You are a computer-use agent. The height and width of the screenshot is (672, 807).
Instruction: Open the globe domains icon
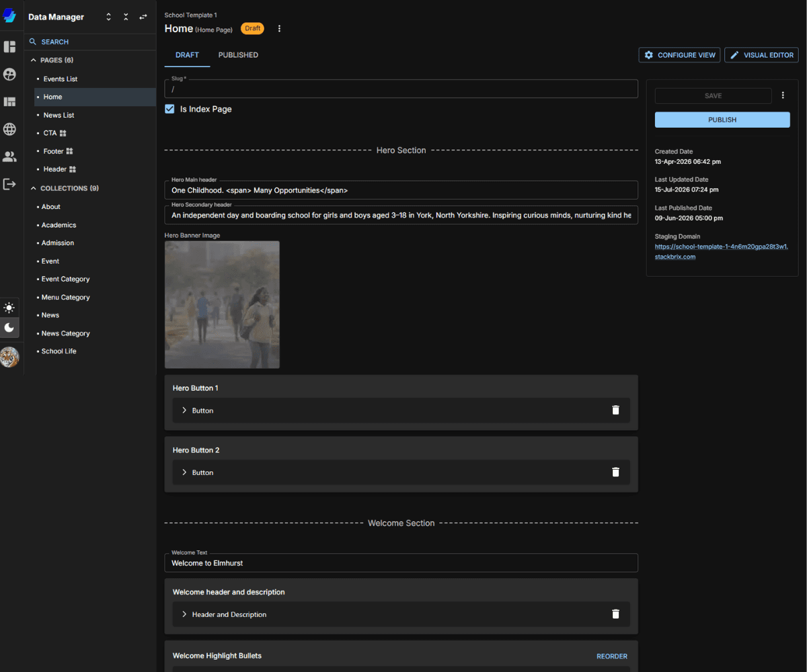pos(9,129)
